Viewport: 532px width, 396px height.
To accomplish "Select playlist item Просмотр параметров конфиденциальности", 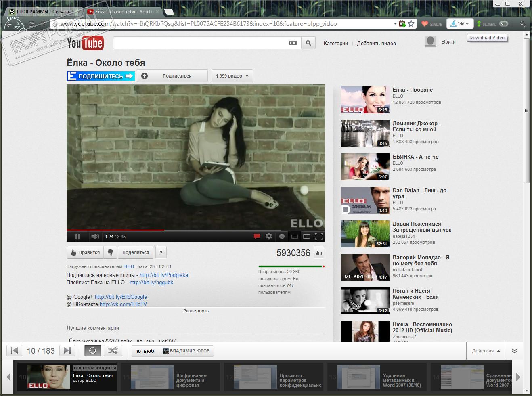I will point(274,377).
